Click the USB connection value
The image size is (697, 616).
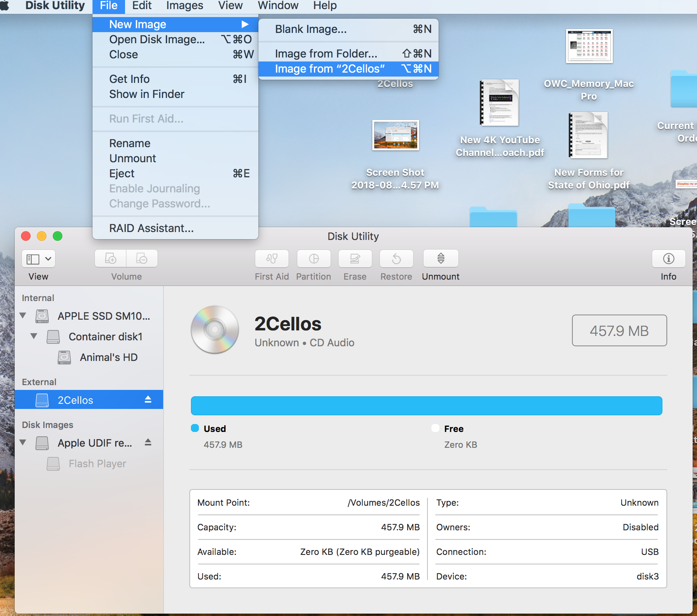[x=650, y=552]
